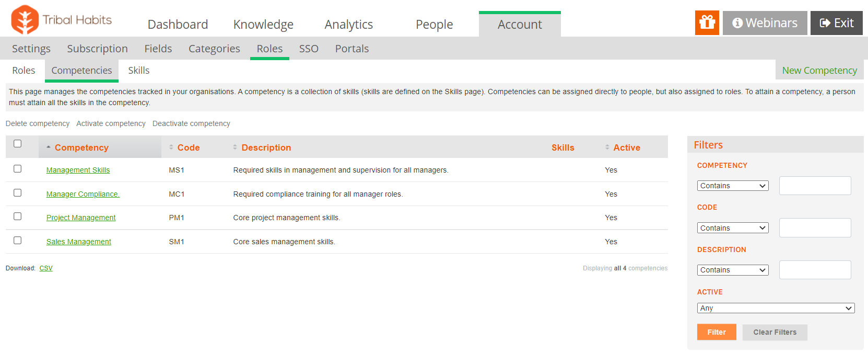
Task: Click the Exit button
Action: (837, 23)
